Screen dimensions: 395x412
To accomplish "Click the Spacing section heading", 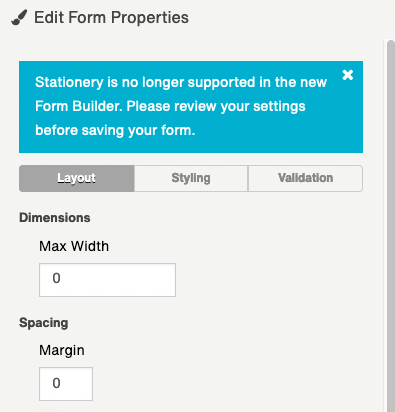I will (x=44, y=323).
